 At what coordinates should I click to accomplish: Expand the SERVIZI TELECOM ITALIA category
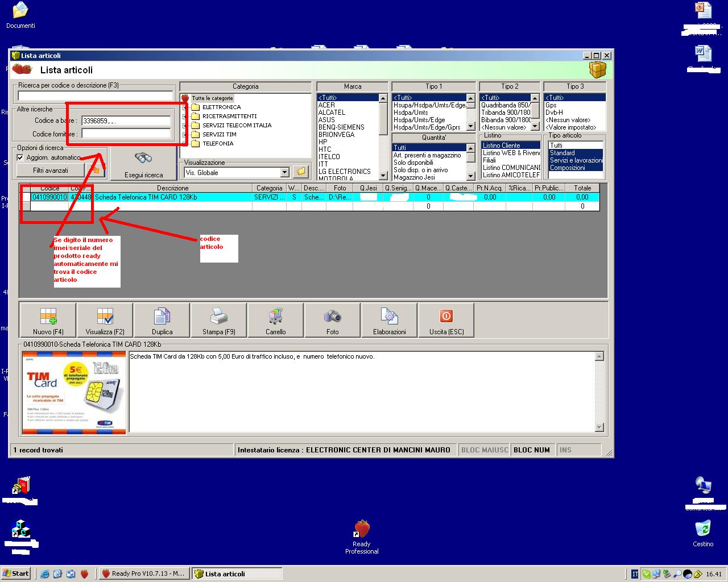pyautogui.click(x=185, y=126)
